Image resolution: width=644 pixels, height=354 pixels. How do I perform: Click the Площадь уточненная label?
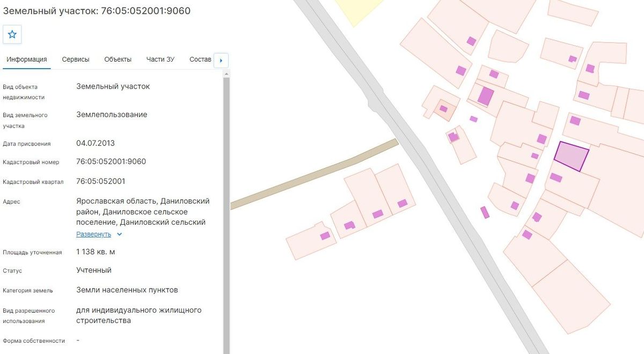[32, 252]
